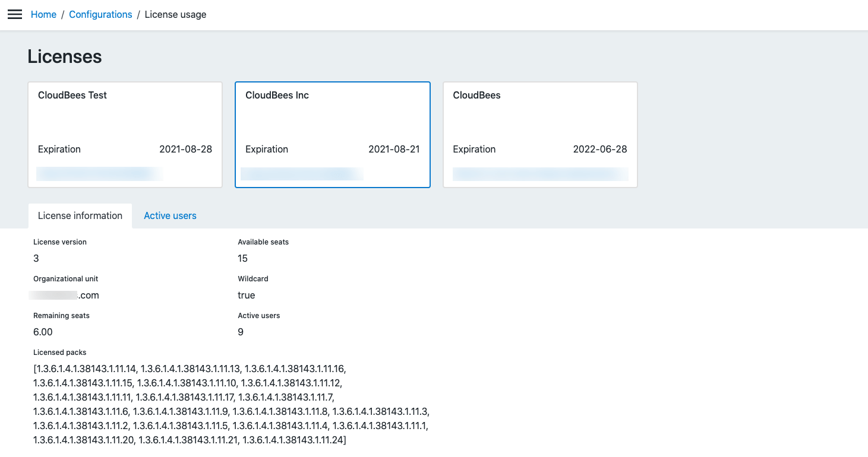868x457 pixels.
Task: Open Configurations breadcrumb link
Action: point(100,14)
